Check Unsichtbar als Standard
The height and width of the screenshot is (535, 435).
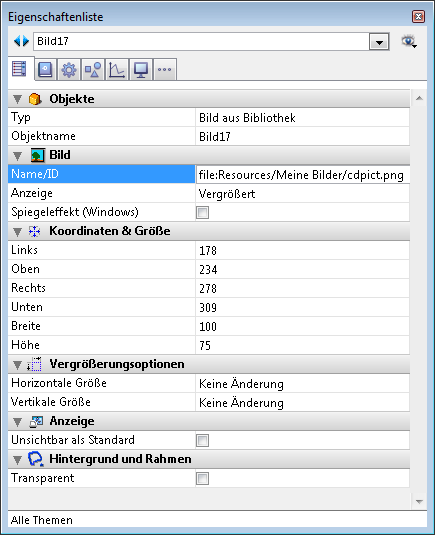202,440
